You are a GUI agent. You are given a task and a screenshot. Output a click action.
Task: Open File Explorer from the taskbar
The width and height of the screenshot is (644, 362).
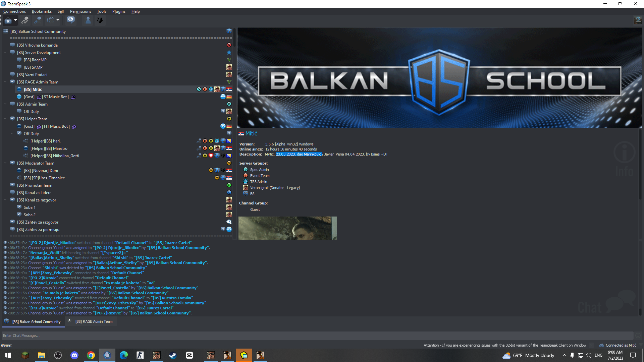point(42,355)
